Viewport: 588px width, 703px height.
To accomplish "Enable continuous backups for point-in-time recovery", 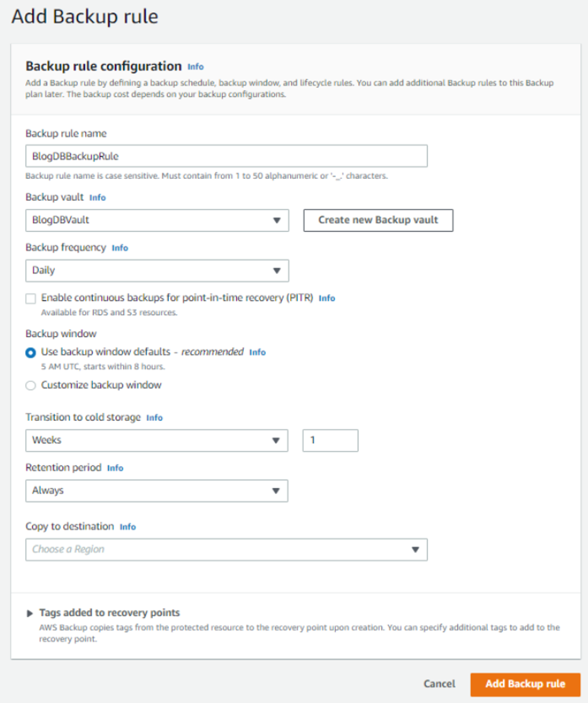I will coord(30,298).
